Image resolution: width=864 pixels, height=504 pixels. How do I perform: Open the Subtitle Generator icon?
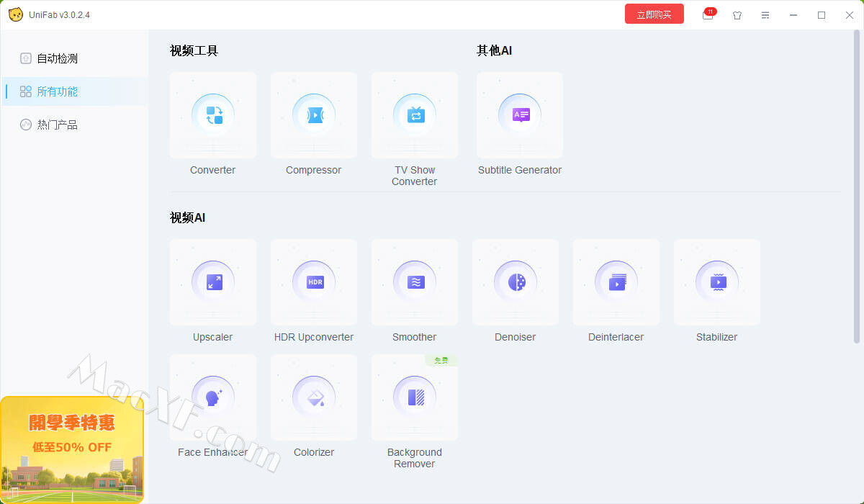click(x=520, y=115)
